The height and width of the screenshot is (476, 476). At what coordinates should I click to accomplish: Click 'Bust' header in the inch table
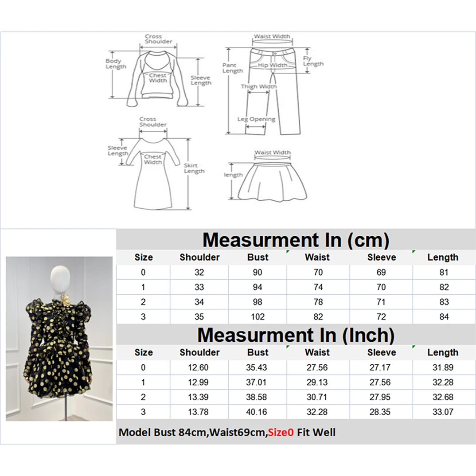coord(258,352)
